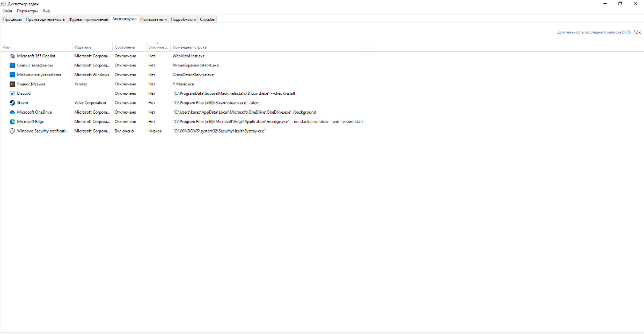644x334 pixels.
Task: Click the Нет impact for Microsoft OneDrive
Action: point(152,112)
